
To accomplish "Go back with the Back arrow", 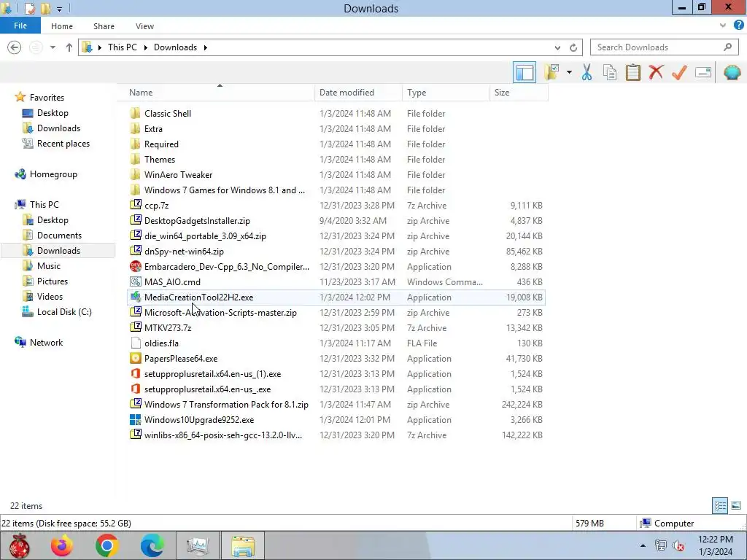I will [15, 47].
